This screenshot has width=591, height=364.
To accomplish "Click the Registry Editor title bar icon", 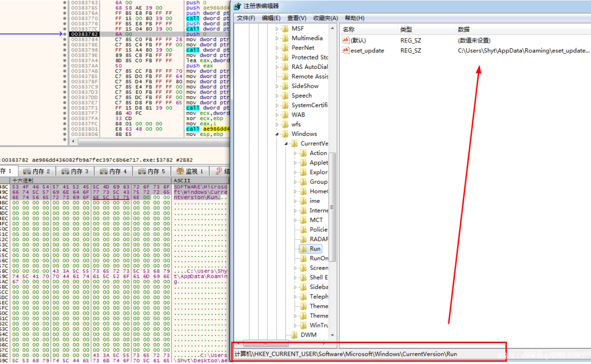I will coord(238,7).
